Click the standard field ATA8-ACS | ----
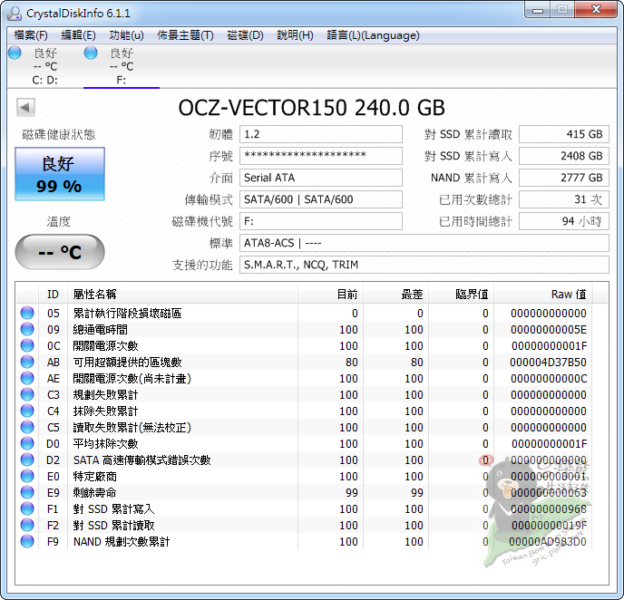 [424, 243]
